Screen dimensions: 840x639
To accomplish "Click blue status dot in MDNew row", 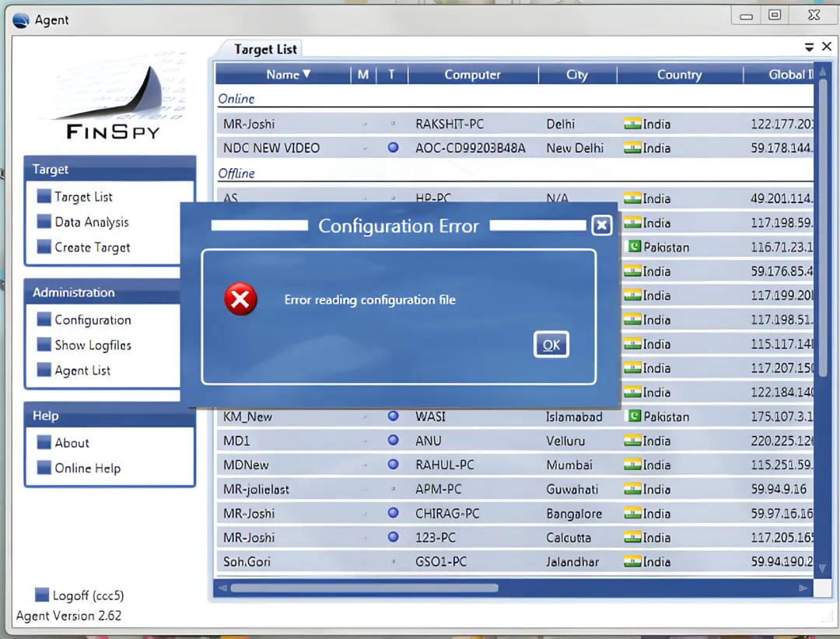I will (x=394, y=464).
